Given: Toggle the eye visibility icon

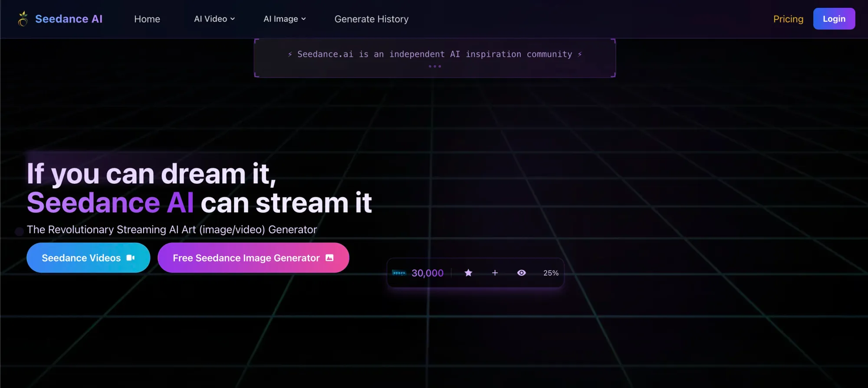Looking at the screenshot, I should tap(522, 273).
